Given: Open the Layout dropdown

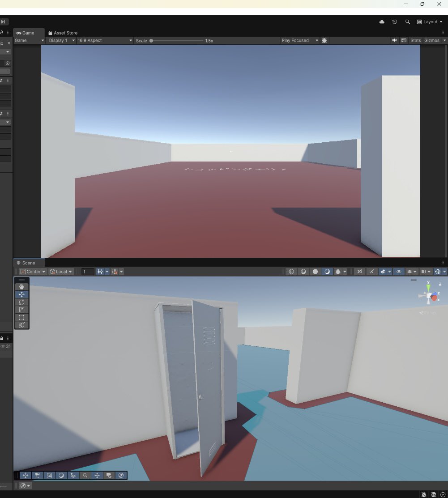Looking at the screenshot, I should pos(430,21).
